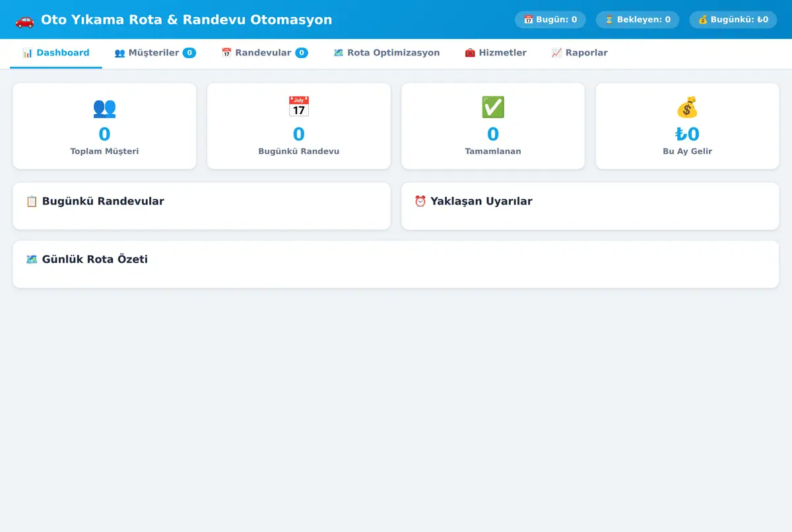
Task: Open the Müşteriler tab
Action: (155, 53)
